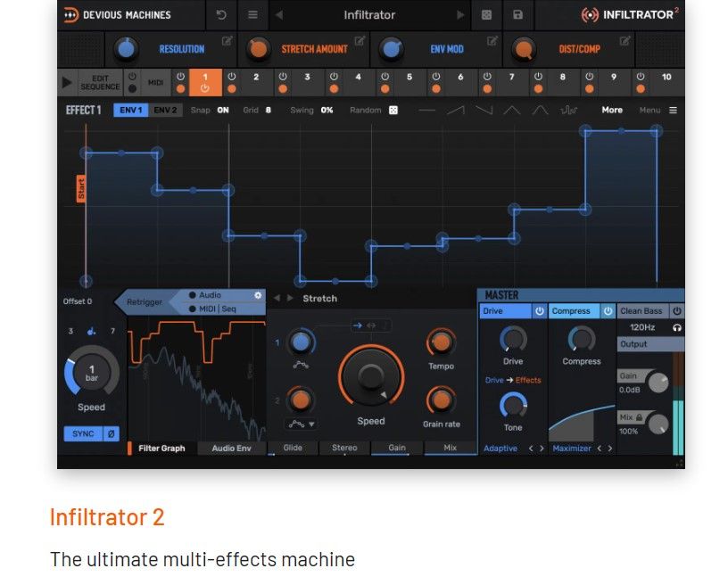Viewport: 728px width, 585px height.
Task: Toggle power for effect slot 1
Action: coord(180,77)
